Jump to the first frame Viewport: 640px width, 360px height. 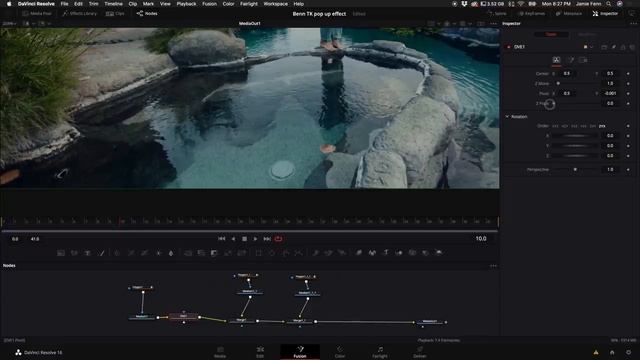click(222, 239)
